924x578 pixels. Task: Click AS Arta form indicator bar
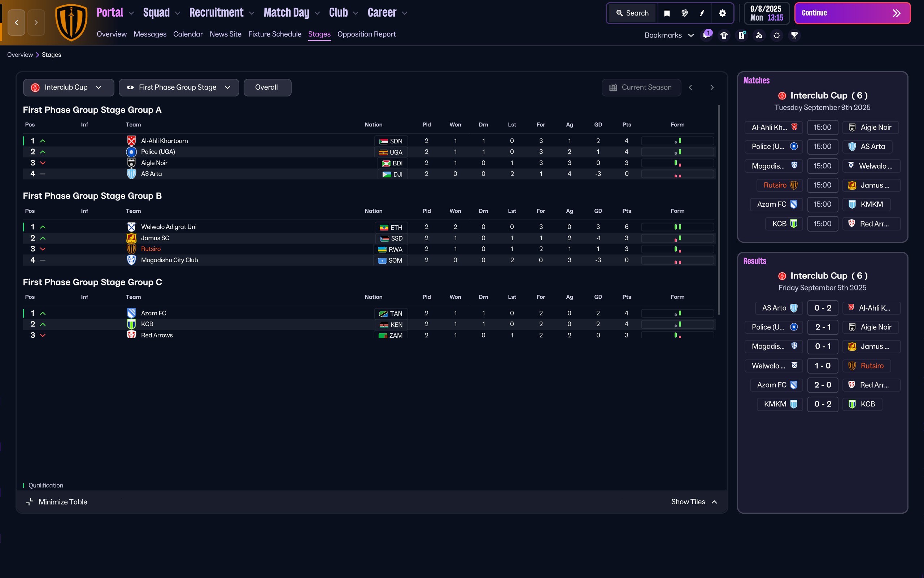(x=677, y=174)
